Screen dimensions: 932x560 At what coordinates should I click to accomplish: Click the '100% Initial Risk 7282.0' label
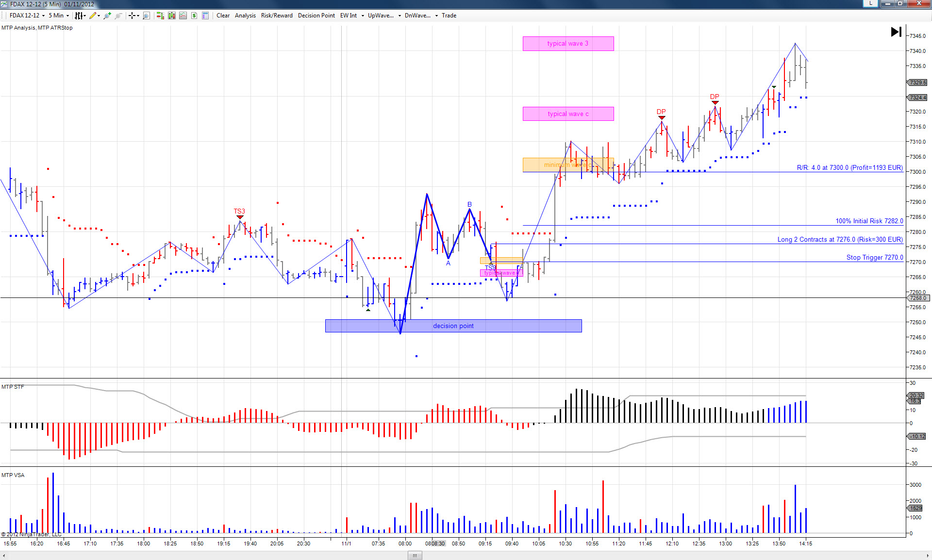869,221
